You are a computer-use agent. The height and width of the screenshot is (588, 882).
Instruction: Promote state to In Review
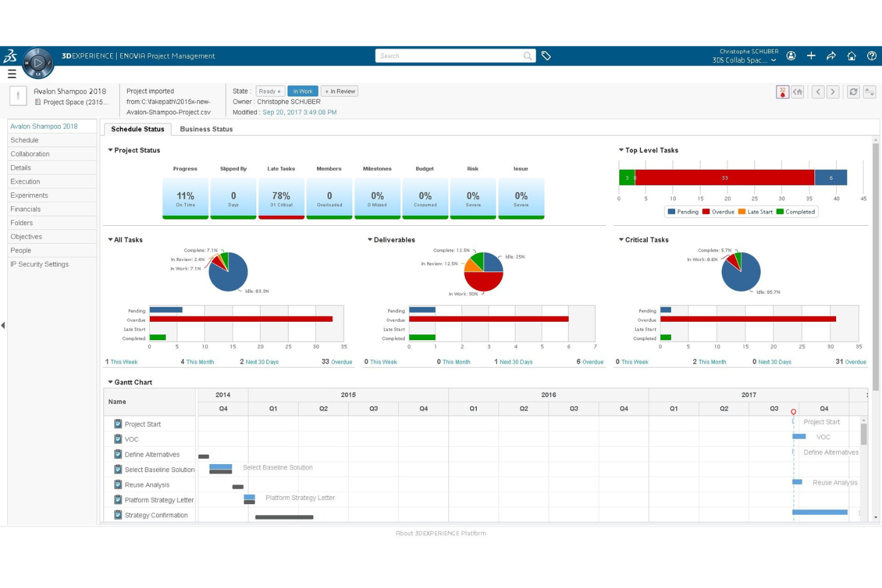(340, 91)
